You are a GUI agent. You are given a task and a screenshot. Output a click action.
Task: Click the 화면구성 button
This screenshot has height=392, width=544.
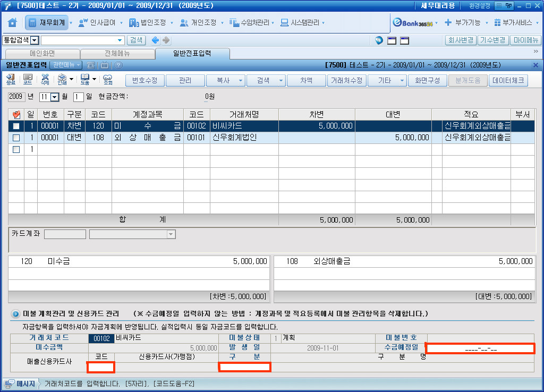coord(428,81)
